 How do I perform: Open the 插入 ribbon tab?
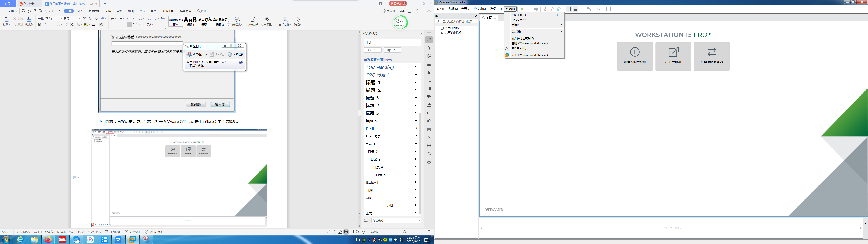click(80, 11)
